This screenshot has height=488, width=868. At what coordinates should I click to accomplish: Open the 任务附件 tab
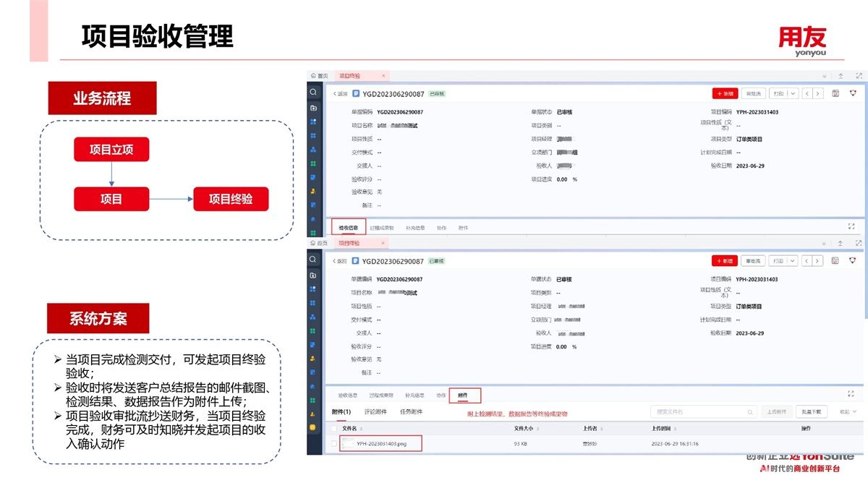coord(411,411)
